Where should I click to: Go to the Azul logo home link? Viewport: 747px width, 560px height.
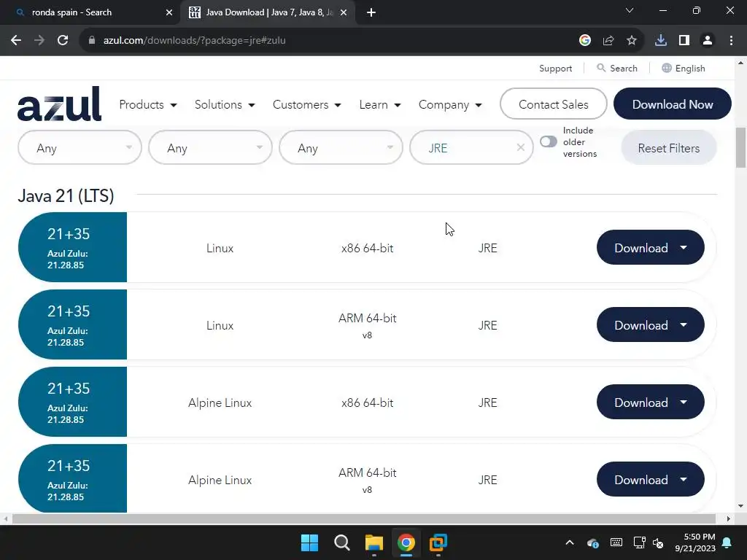click(x=60, y=104)
